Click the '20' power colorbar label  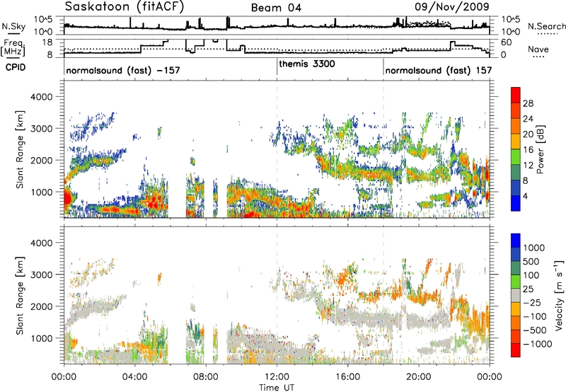tap(528, 134)
